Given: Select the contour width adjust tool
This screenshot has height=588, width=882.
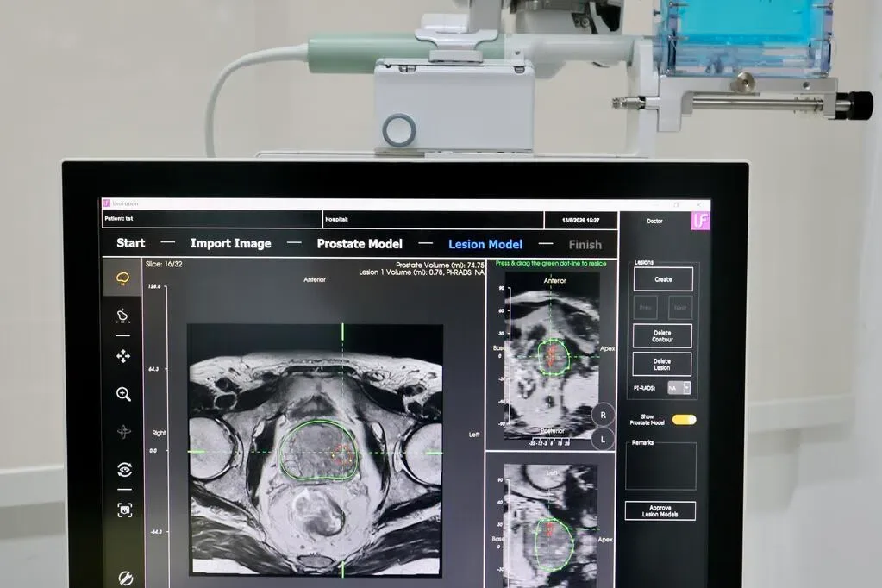Looking at the screenshot, I should click(x=122, y=316).
